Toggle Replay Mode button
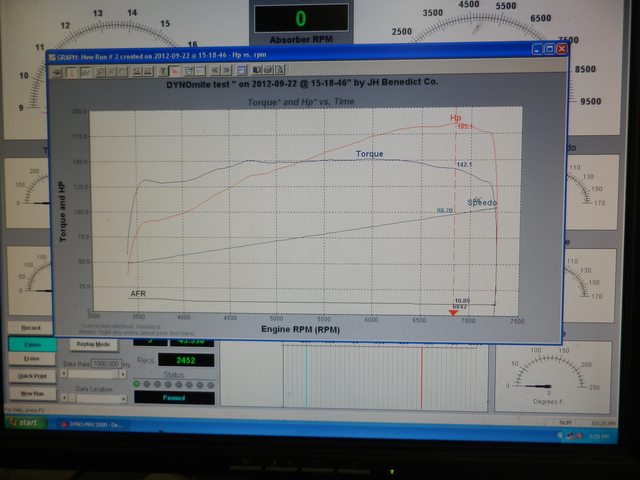 (93, 344)
